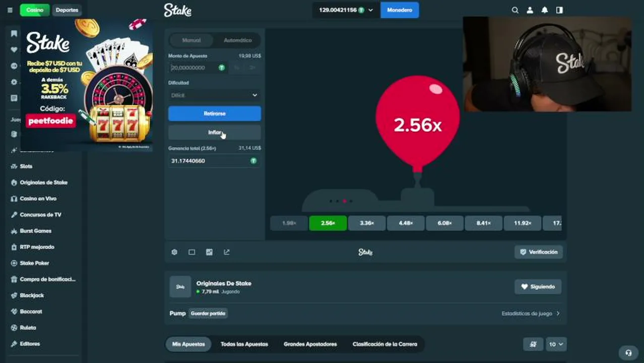This screenshot has width=644, height=363.
Task: Click the Inflar button
Action: [x=215, y=133]
